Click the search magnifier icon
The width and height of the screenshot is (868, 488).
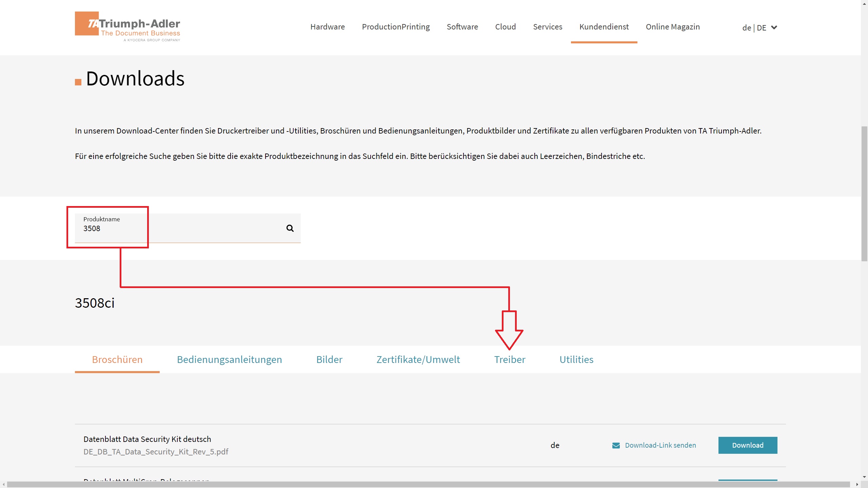pyautogui.click(x=290, y=228)
